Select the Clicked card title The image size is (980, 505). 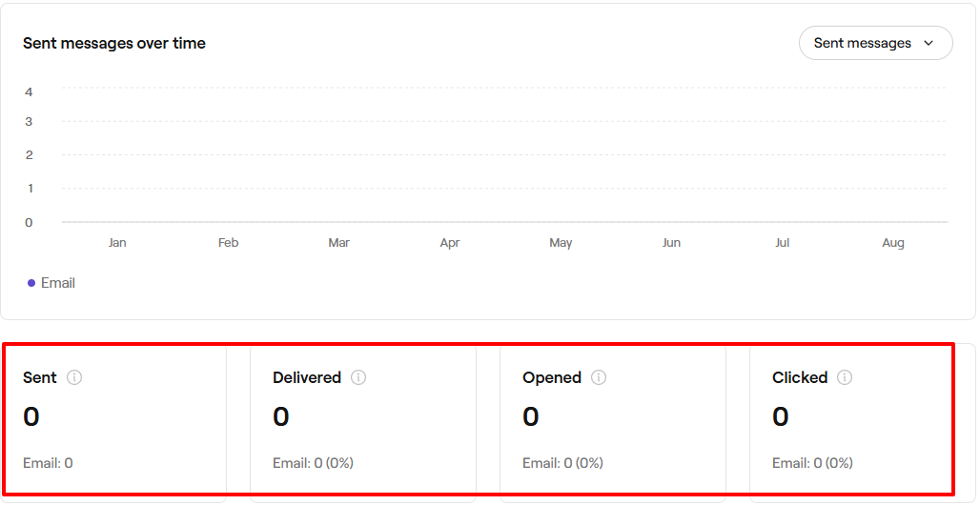[800, 377]
